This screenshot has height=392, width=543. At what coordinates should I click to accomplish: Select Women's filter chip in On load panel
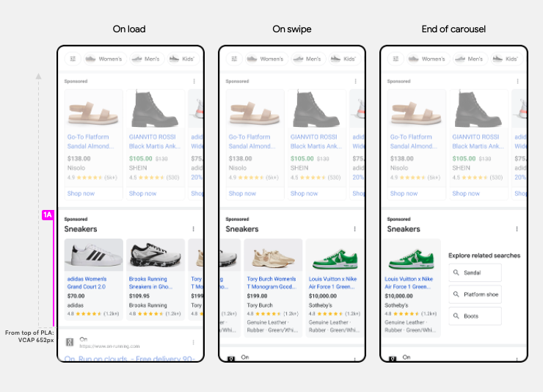tap(104, 59)
